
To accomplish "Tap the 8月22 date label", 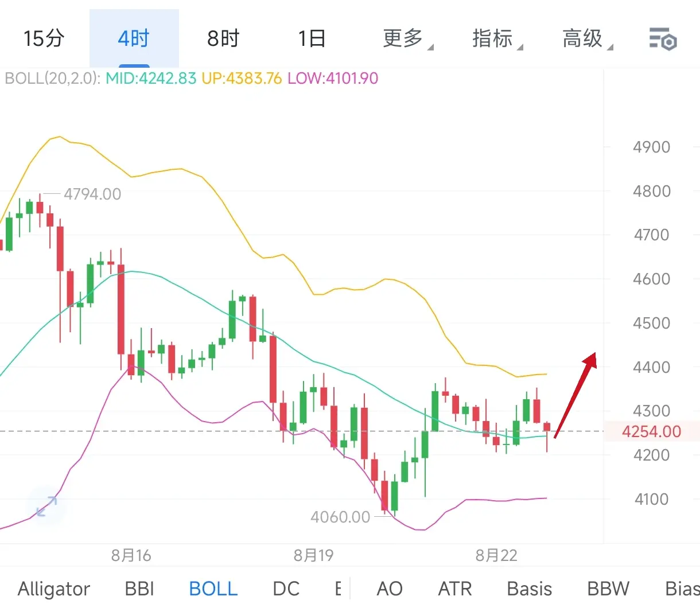I will (496, 555).
